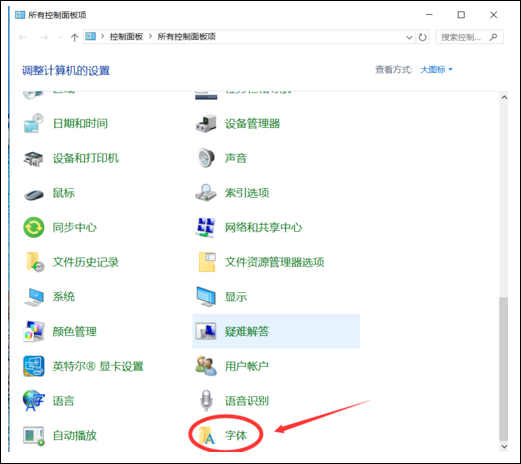This screenshot has width=521, height=464.
Task: Select 控制面板 in the address breadcrumb
Action: tap(126, 36)
